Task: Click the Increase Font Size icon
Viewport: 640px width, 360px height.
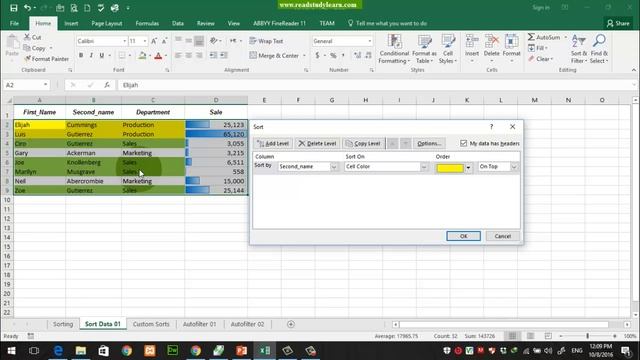Action: point(154,41)
